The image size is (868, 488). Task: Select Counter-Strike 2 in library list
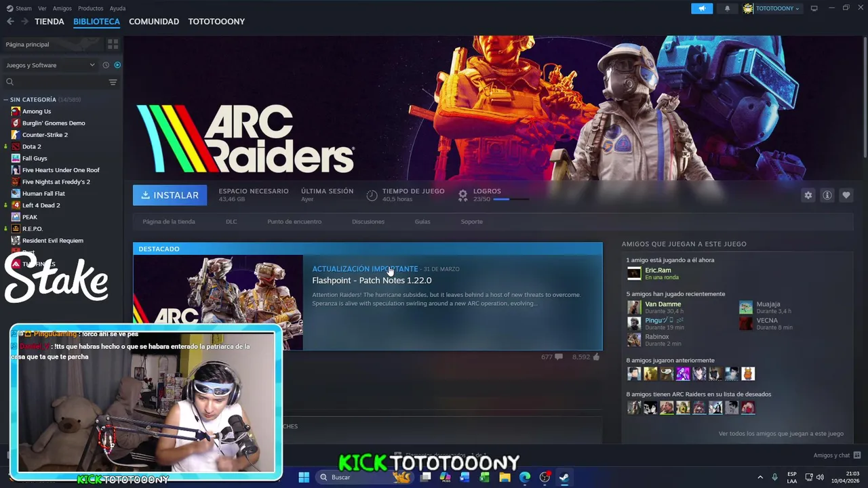45,135
